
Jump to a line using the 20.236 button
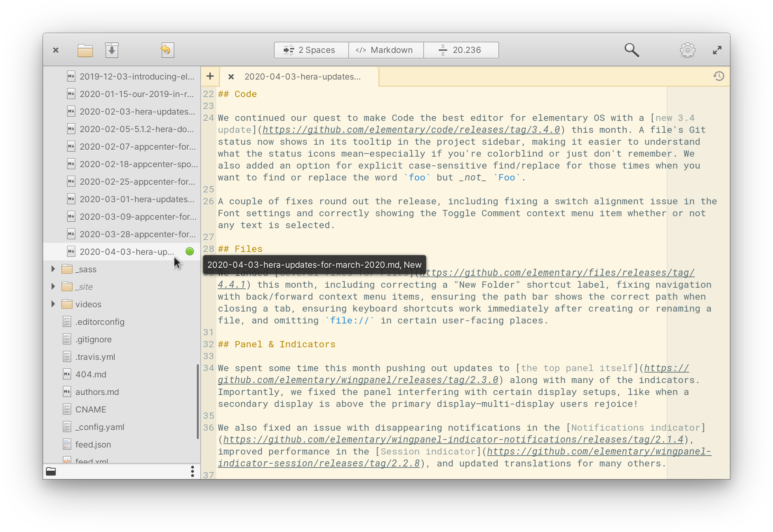tap(461, 50)
